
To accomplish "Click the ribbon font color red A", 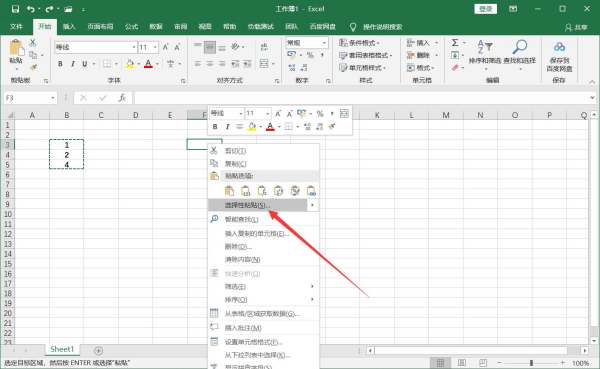I will click(x=148, y=64).
